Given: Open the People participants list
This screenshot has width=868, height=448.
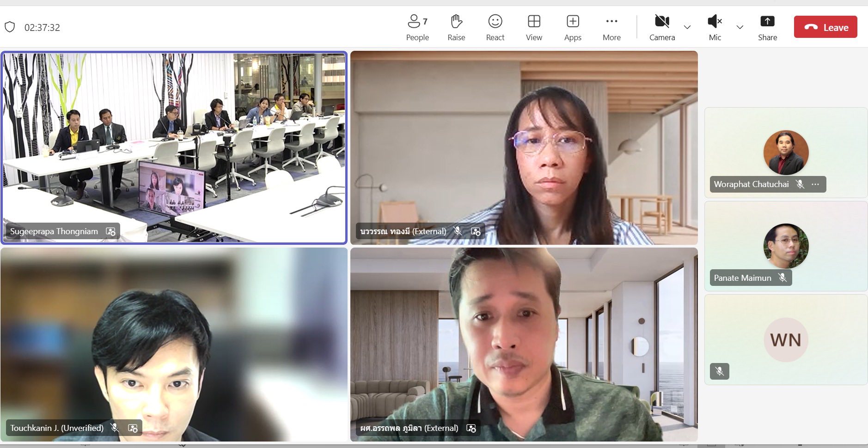Looking at the screenshot, I should pyautogui.click(x=417, y=27).
